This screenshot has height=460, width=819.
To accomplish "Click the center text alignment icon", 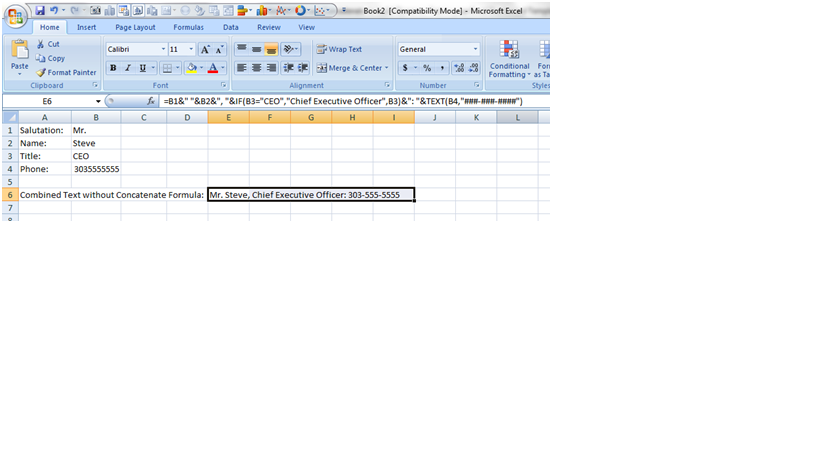I will coord(257,68).
